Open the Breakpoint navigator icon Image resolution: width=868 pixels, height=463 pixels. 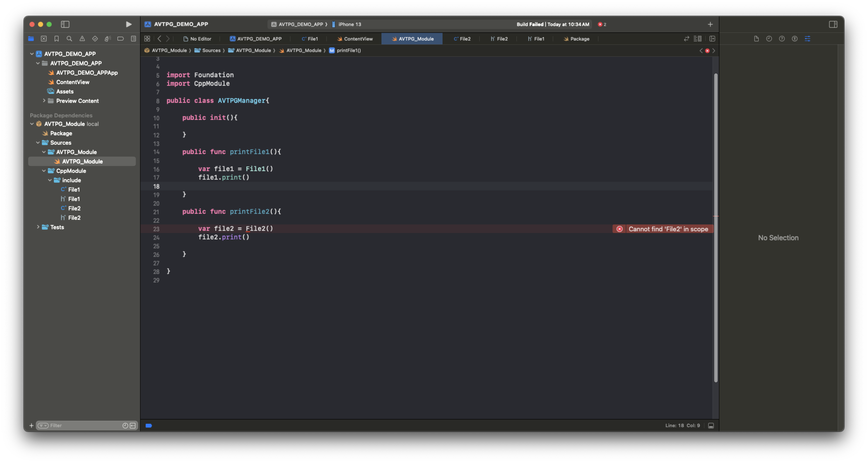[x=121, y=39]
